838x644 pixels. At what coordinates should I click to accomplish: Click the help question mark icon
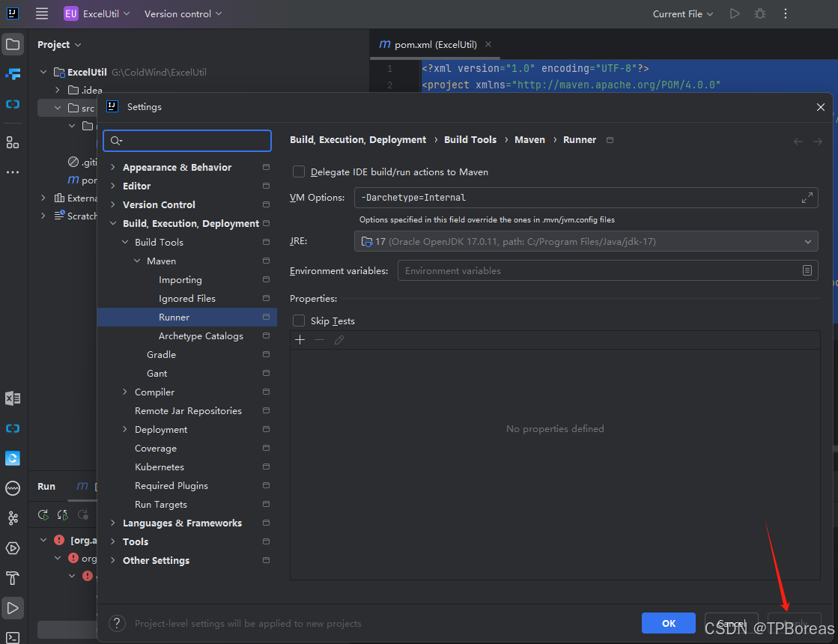coord(117,623)
